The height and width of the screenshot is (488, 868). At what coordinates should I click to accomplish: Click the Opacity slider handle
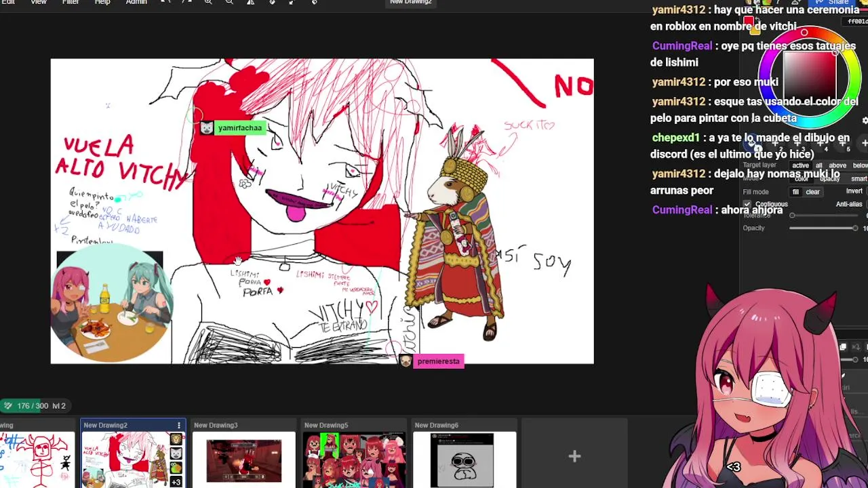855,228
